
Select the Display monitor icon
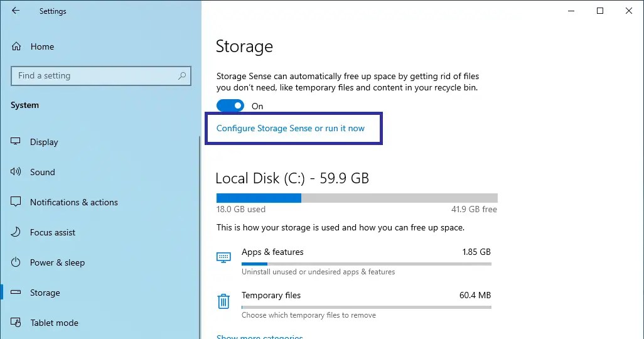pyautogui.click(x=16, y=142)
